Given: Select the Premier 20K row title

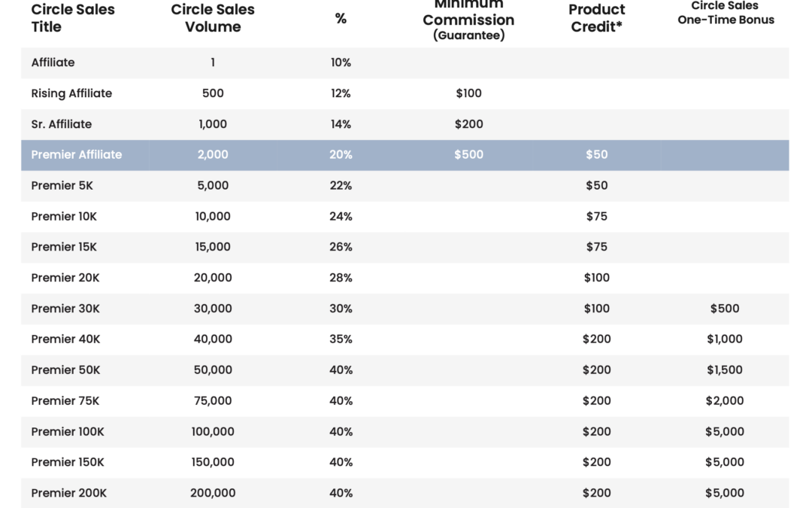Looking at the screenshot, I should click(x=65, y=278).
